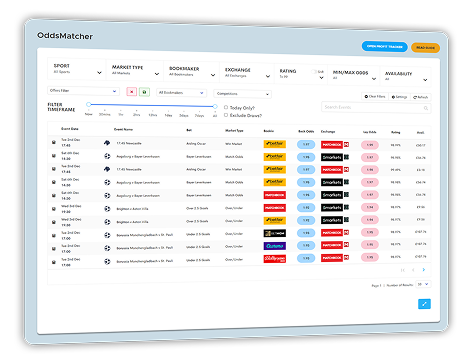Image resolution: width=471 pixels, height=364 pixels.
Task: Click football icon in Brighton row with Betfair bookie
Action: tap(107, 222)
